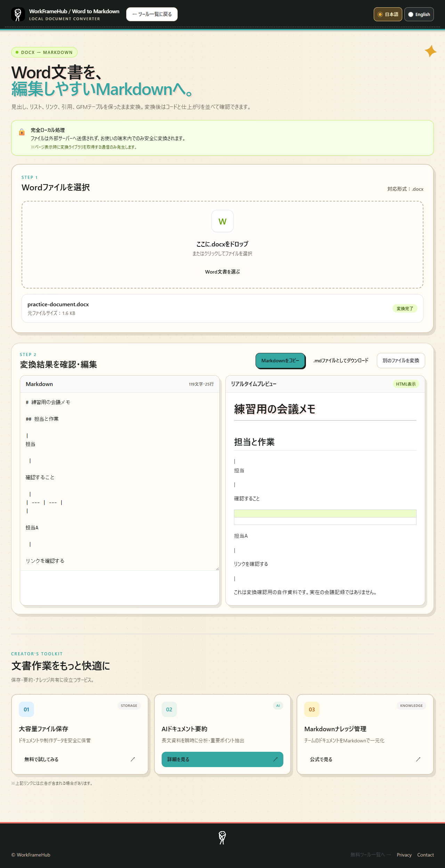This screenshot has height=868, width=445.
Task: Click the HTML表示 badge in preview header
Action: tap(406, 384)
